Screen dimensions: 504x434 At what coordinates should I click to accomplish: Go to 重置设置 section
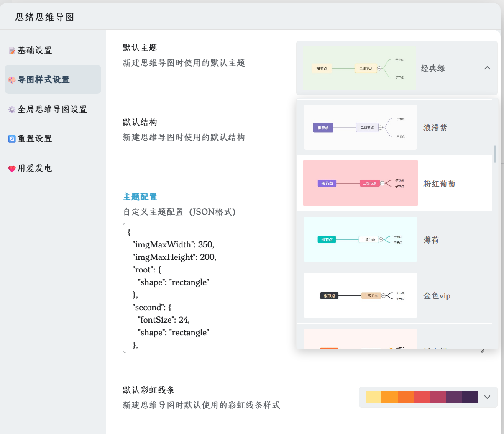click(35, 139)
